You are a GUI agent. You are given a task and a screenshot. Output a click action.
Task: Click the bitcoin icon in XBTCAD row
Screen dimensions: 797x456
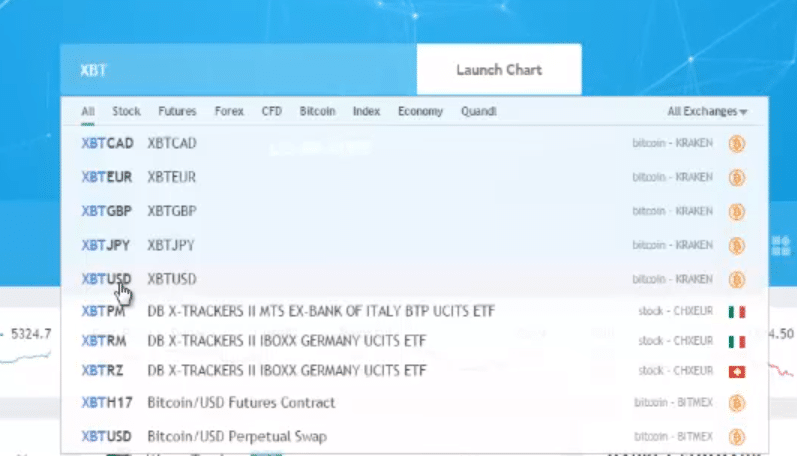point(737,144)
